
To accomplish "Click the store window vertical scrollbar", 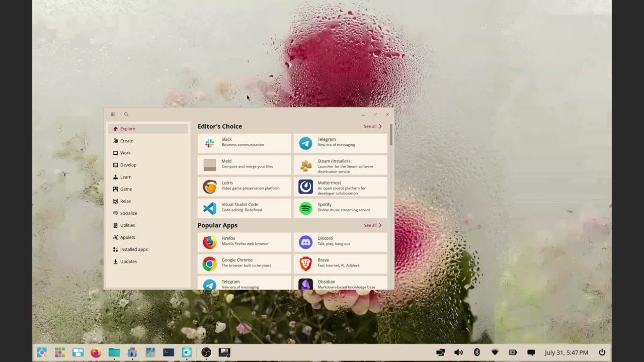I will coord(391,136).
